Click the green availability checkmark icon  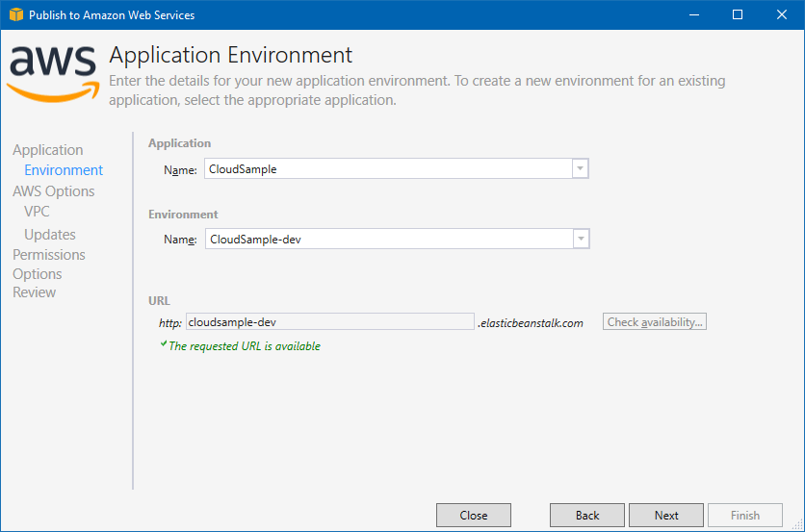(164, 343)
